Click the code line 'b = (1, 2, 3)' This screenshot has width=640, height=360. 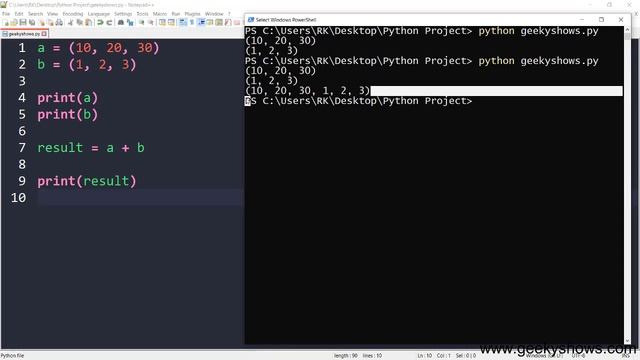pos(87,64)
